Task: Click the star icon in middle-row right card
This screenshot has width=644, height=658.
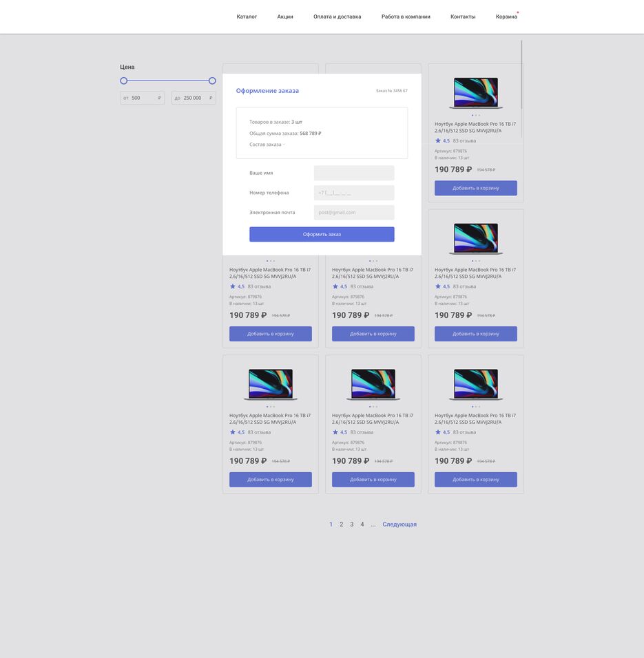Action: [x=438, y=286]
